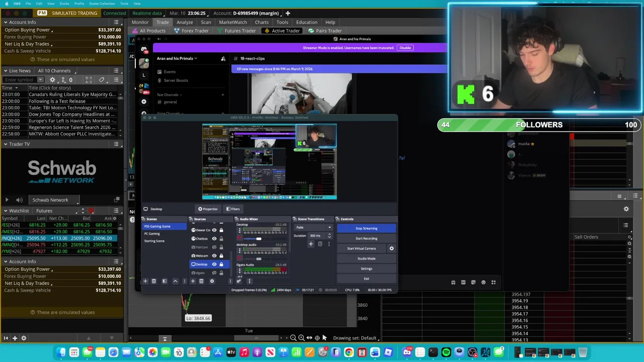This screenshot has height=362, width=644.
Task: Open the Trade tab in thinkorswim
Action: pyautogui.click(x=163, y=22)
